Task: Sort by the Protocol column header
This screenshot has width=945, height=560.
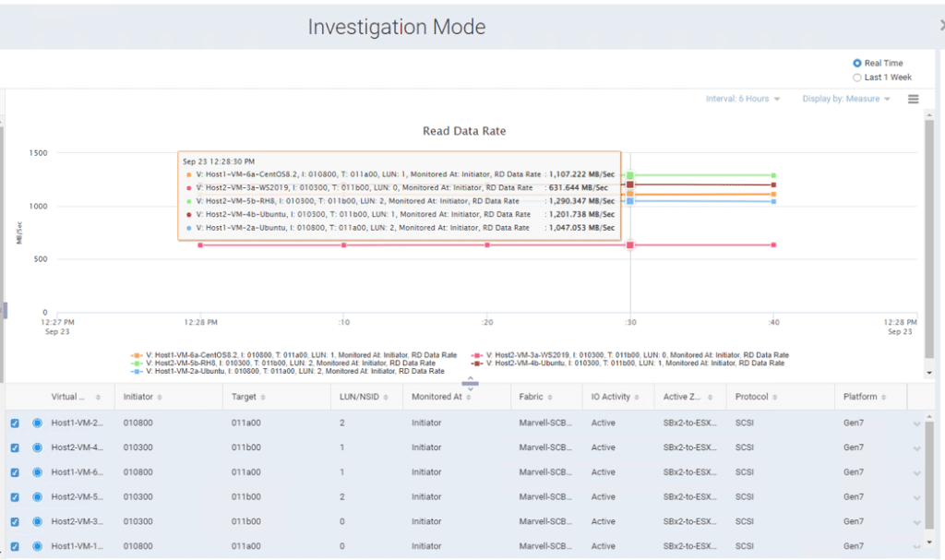Action: [x=751, y=397]
